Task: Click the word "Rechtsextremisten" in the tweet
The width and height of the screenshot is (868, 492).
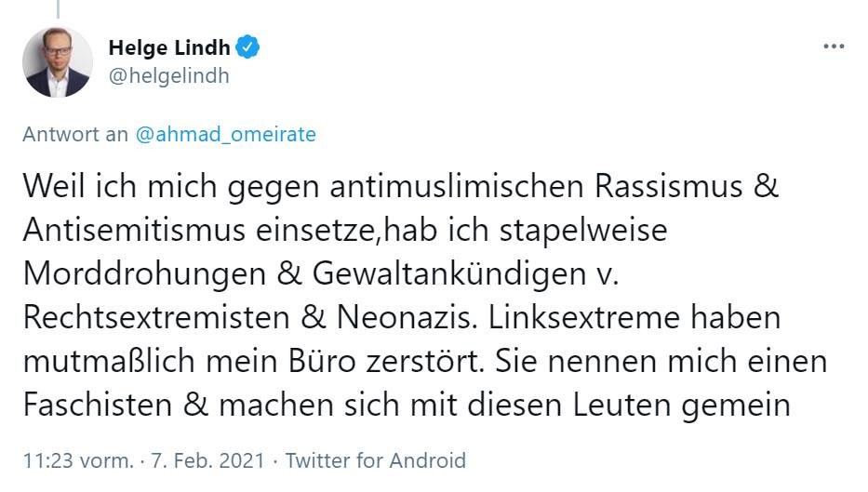Action: click(154, 318)
